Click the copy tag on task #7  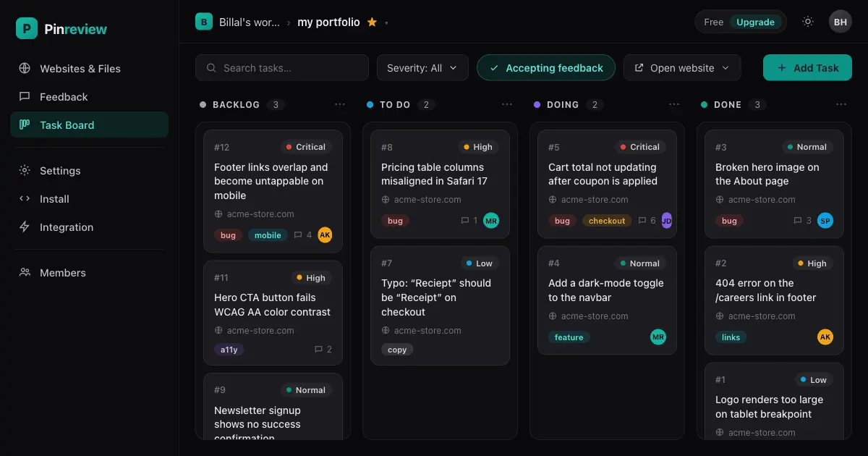397,350
